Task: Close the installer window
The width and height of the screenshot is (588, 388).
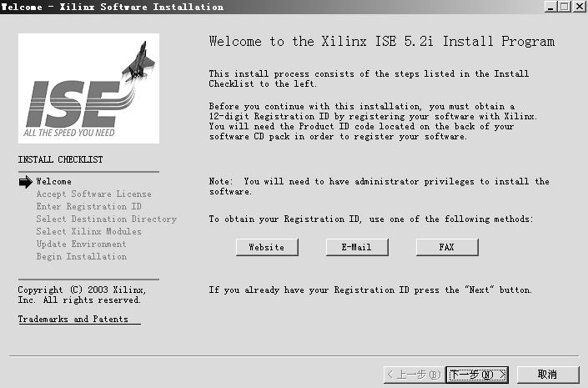Action: click(x=579, y=7)
